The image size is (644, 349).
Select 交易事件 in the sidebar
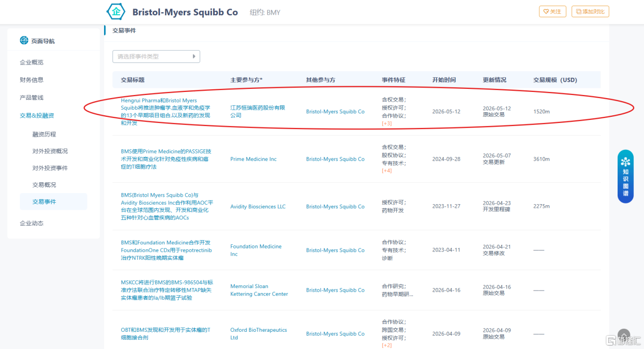(x=53, y=202)
